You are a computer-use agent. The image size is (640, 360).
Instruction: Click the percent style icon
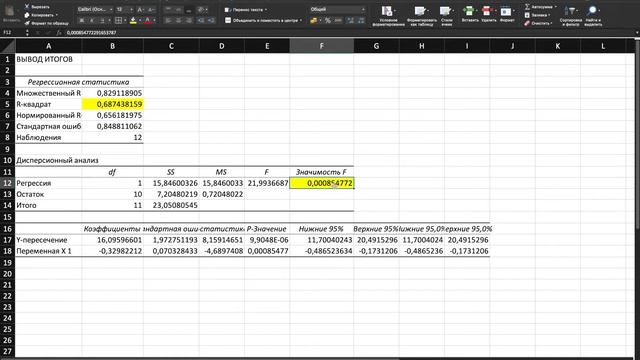[327, 20]
